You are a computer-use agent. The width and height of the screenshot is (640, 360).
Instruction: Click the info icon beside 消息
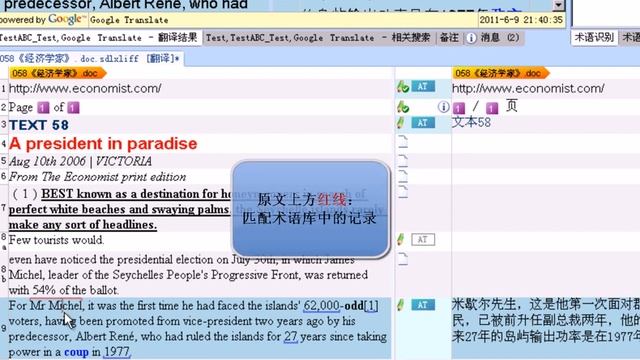(471, 38)
